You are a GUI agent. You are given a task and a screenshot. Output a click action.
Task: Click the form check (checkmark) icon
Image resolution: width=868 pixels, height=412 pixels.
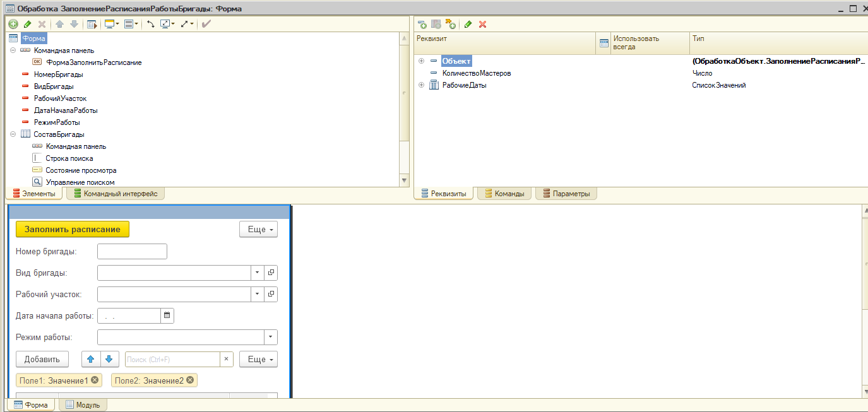pyautogui.click(x=206, y=24)
